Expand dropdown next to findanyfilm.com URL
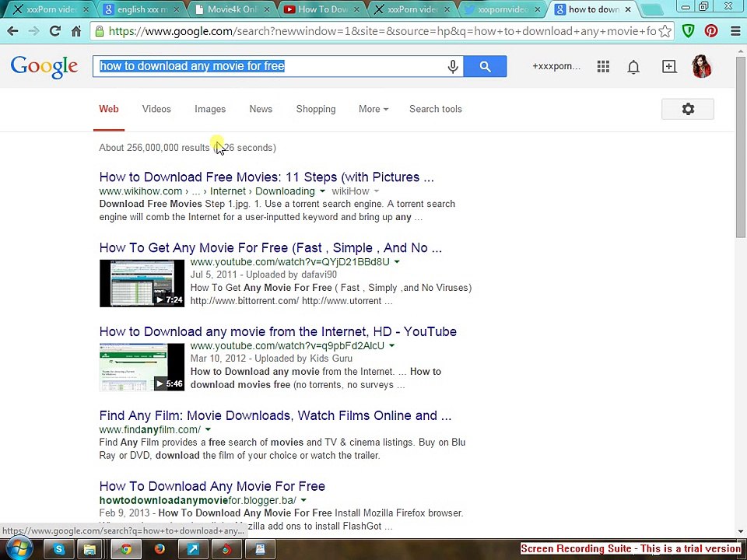Image resolution: width=747 pixels, height=560 pixels. tap(208, 429)
